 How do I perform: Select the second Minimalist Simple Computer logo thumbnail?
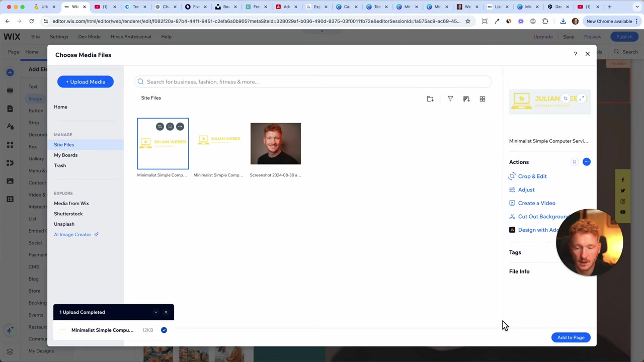tap(219, 144)
